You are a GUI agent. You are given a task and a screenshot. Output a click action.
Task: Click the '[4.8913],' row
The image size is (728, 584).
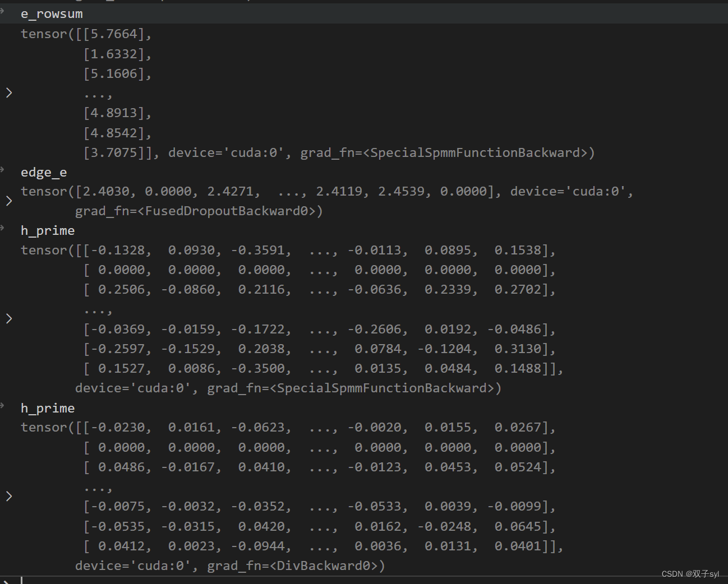point(118,113)
